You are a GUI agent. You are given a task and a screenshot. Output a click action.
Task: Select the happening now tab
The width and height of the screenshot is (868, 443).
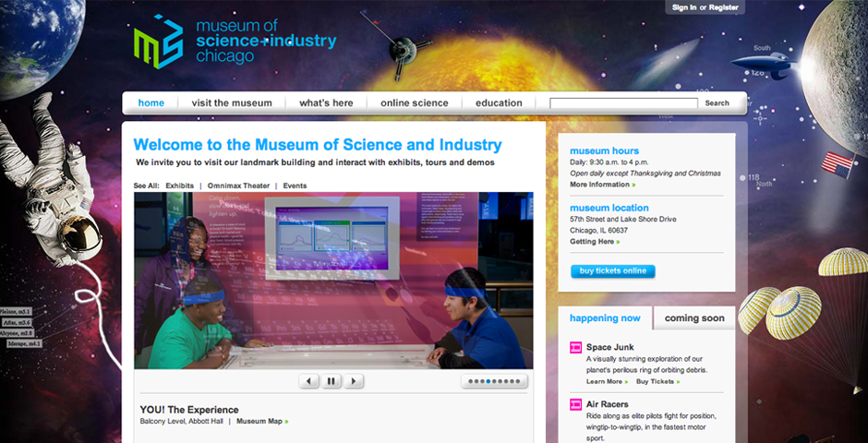coord(605,318)
